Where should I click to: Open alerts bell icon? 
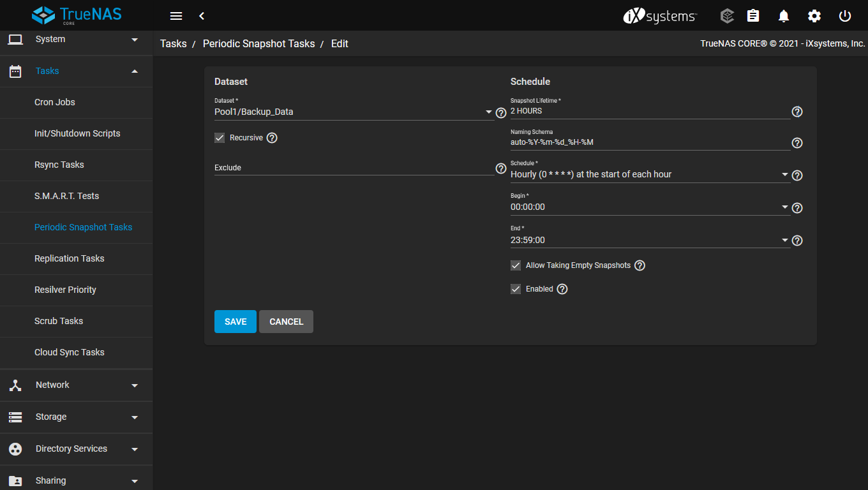pyautogui.click(x=784, y=16)
